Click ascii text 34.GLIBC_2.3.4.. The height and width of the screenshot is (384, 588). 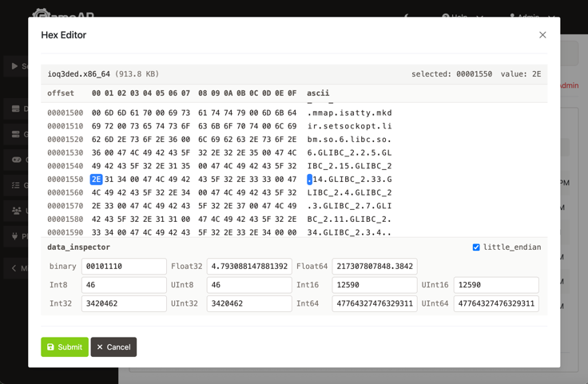pos(349,232)
